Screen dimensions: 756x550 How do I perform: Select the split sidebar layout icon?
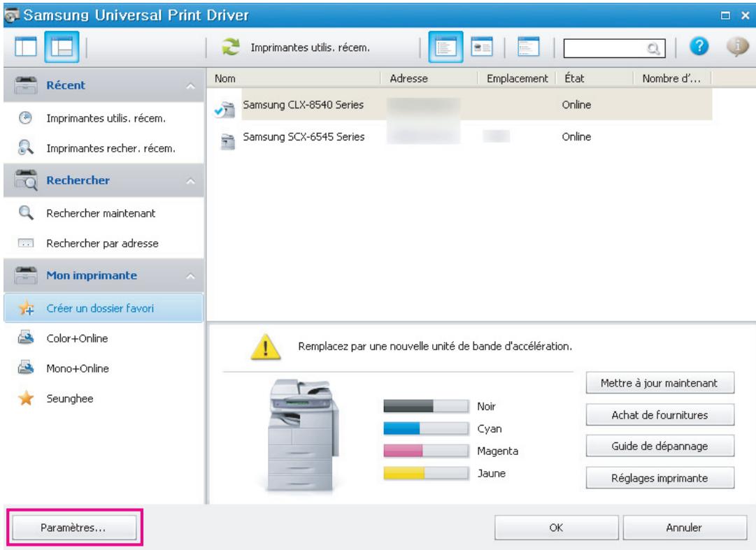[62, 47]
